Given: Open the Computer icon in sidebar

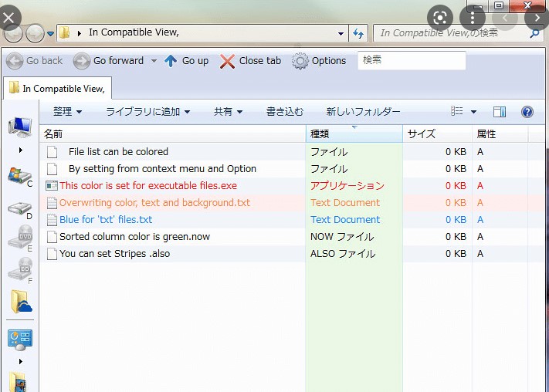Looking at the screenshot, I should pyautogui.click(x=20, y=127).
